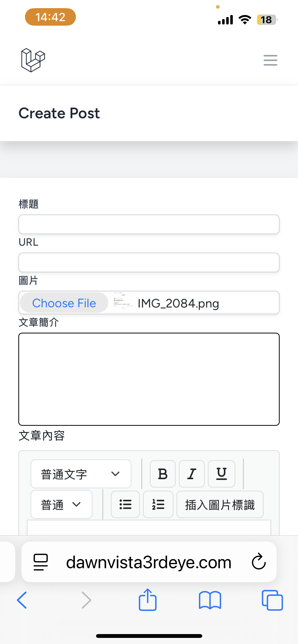Viewport: 298px width, 644px height.
Task: Toggle italic formatting in the editor
Action: coord(192,474)
